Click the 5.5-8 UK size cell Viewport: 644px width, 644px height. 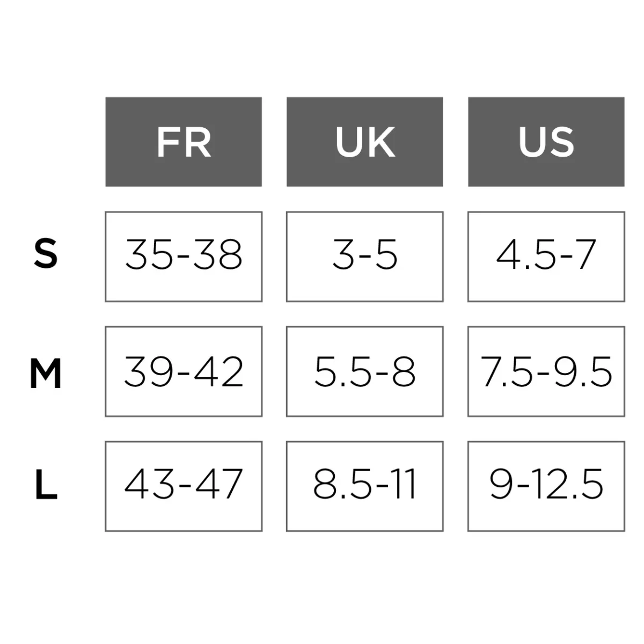(x=365, y=371)
